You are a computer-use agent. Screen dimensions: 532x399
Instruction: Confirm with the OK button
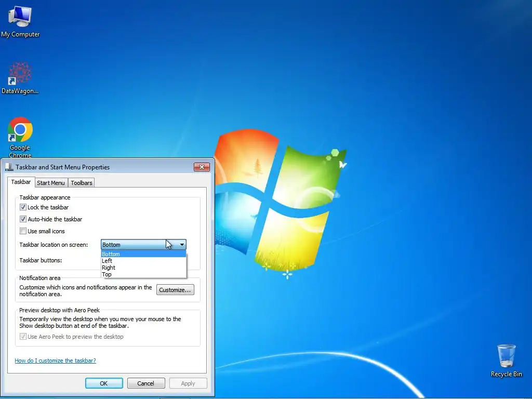[104, 383]
